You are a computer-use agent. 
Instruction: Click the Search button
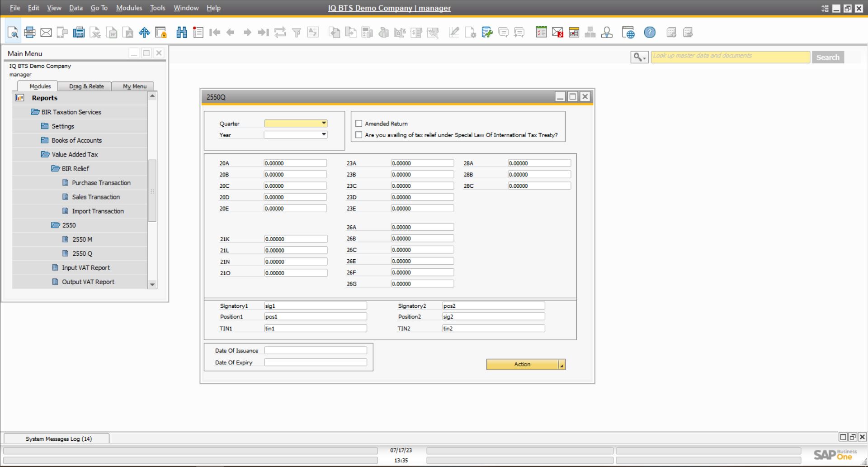(x=828, y=57)
